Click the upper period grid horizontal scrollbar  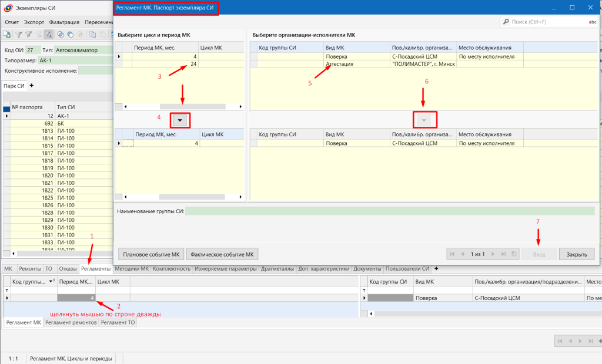[x=192, y=107]
